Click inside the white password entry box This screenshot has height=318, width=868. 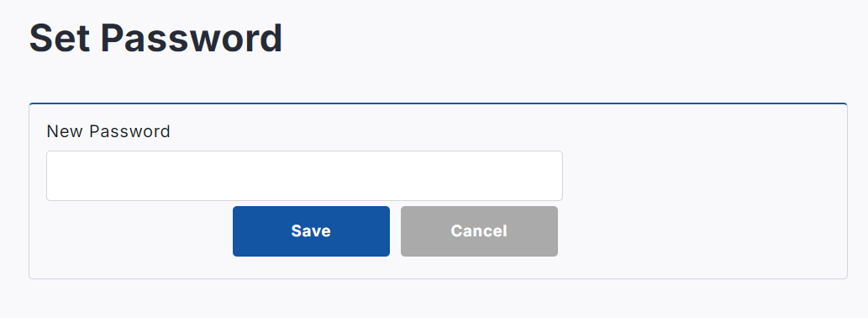304,176
